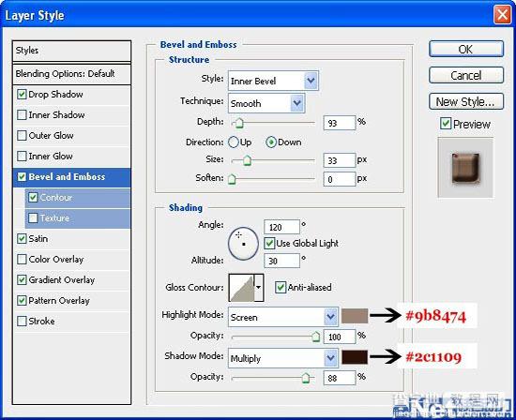Enable the Inner Shadow checkbox
The width and height of the screenshot is (516, 420).
pyautogui.click(x=22, y=115)
